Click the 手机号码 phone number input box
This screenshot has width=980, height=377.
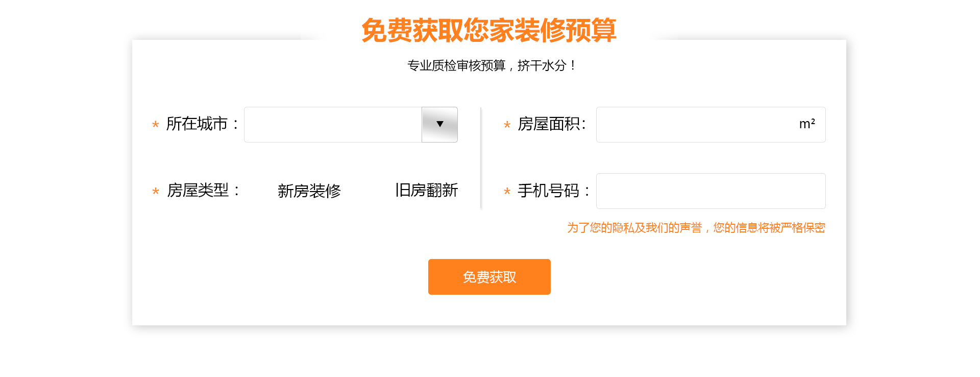(710, 191)
